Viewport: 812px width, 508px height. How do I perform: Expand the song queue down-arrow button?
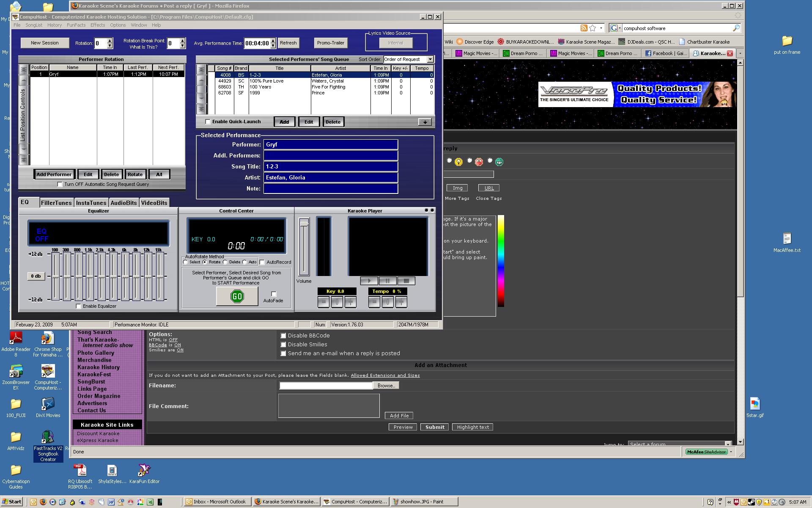click(425, 122)
